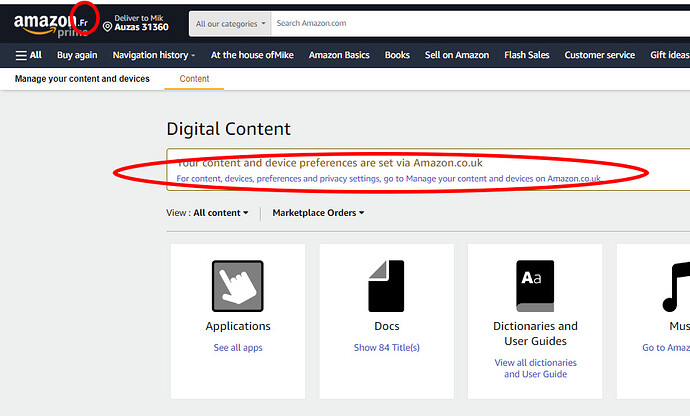Click the delivery location pin icon
690x416 pixels.
(x=107, y=27)
